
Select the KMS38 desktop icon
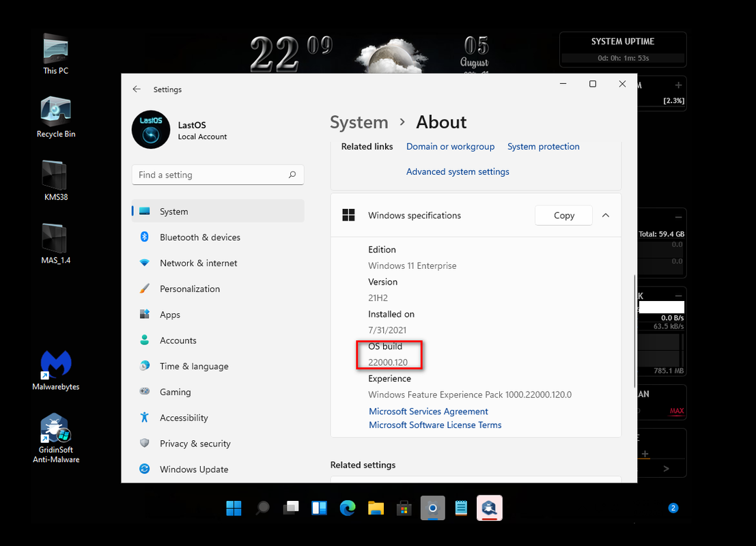[56, 180]
